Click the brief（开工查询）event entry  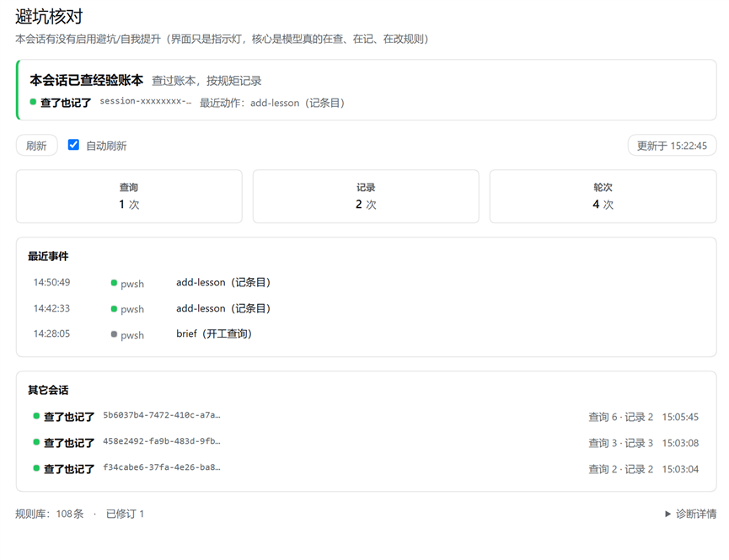pyautogui.click(x=214, y=333)
